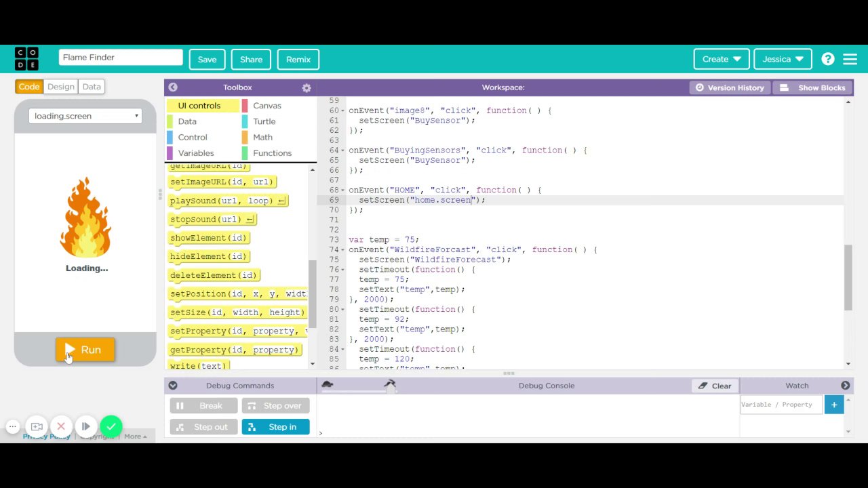This screenshot has width=868, height=488.
Task: Collapse the code fold at line 64
Action: pyautogui.click(x=342, y=150)
